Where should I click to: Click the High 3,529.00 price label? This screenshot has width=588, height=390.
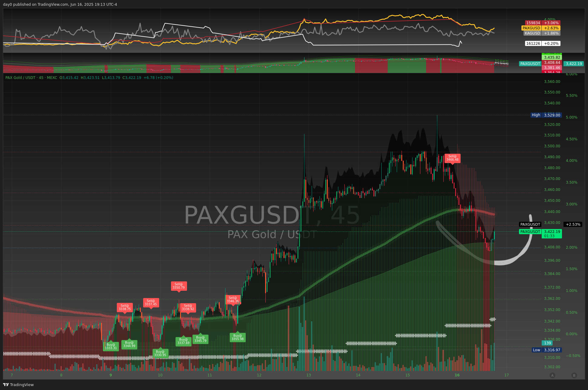(x=546, y=115)
